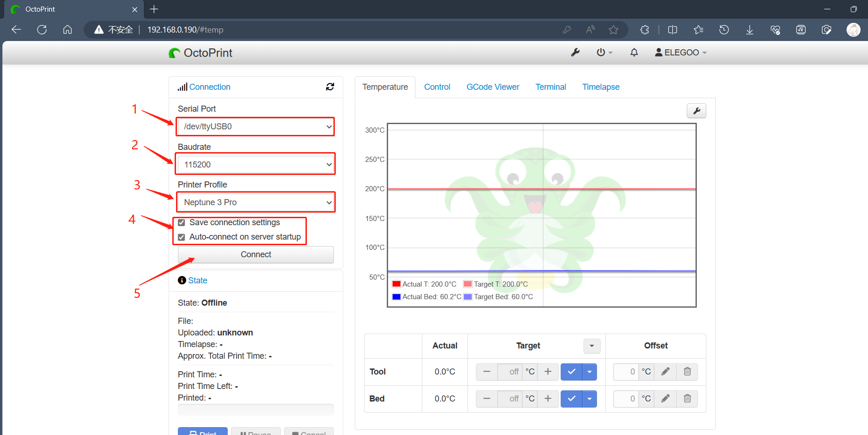Open OctoPrint settings wrench icon
The height and width of the screenshot is (435, 868).
[x=575, y=53]
